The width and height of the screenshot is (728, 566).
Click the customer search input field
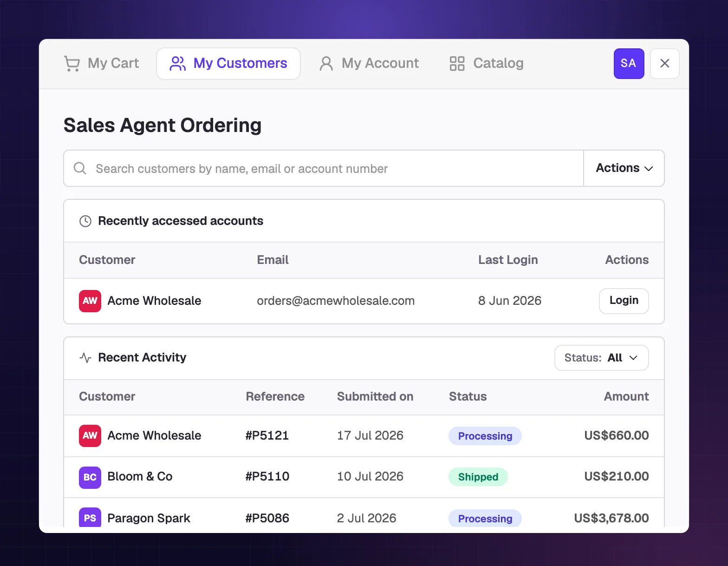(x=324, y=168)
